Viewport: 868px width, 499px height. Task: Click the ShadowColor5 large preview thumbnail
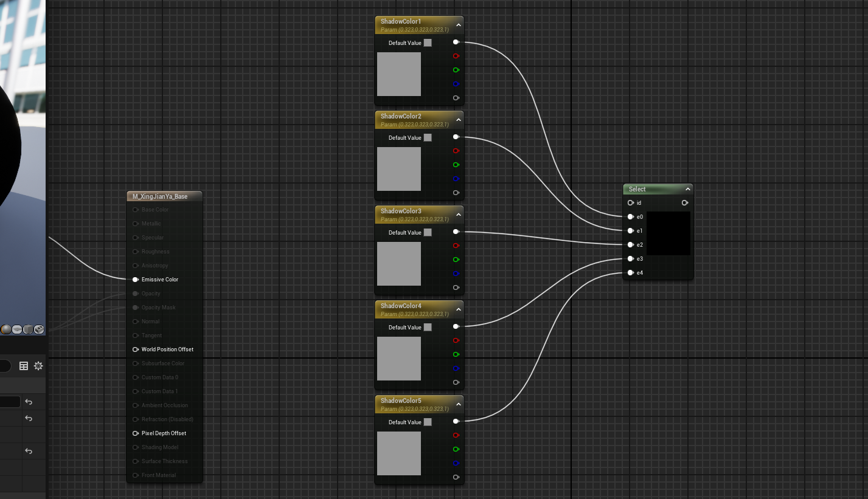pos(399,453)
